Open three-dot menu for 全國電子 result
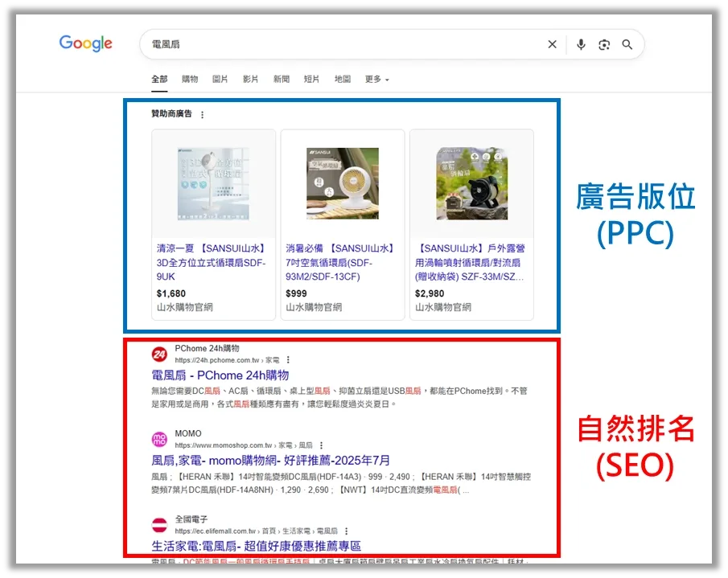 click(347, 531)
